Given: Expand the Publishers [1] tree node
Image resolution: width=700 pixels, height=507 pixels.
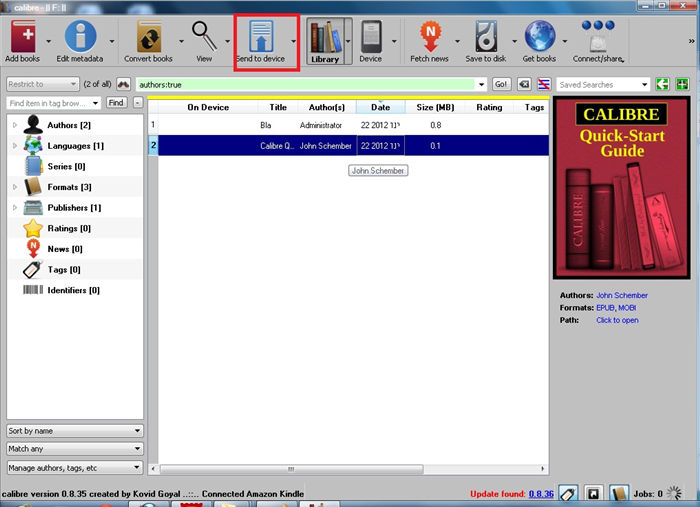Looking at the screenshot, I should point(15,208).
